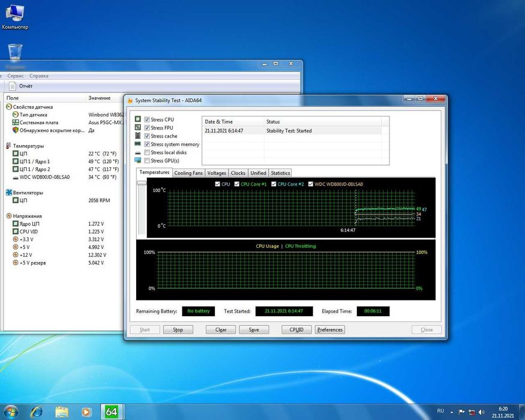Image resolution: width=525 pixels, height=420 pixels.
Task: Click the Date & Time column header
Action: pyautogui.click(x=233, y=122)
